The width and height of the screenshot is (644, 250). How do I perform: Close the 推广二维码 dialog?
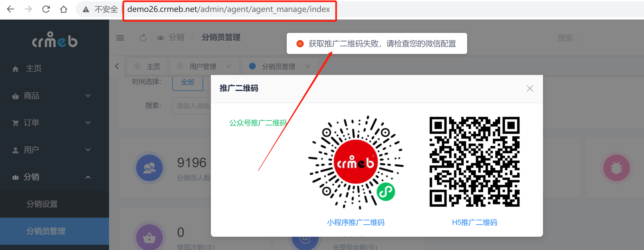coord(530,88)
